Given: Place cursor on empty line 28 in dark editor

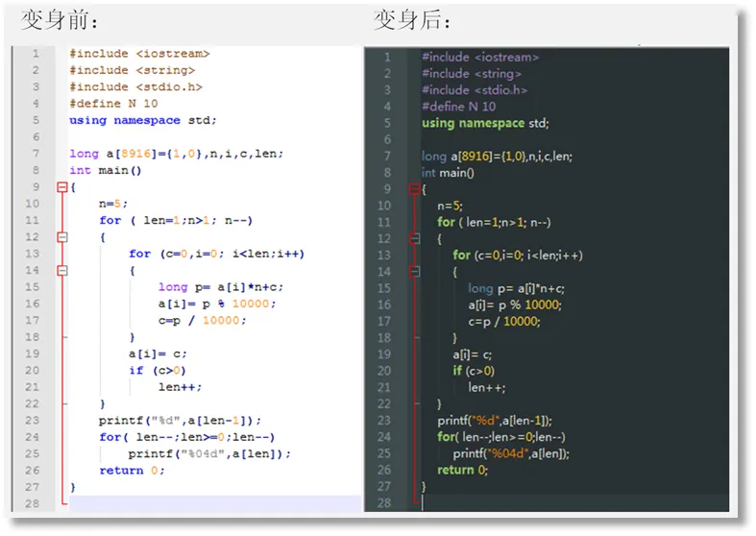Looking at the screenshot, I should [x=573, y=503].
